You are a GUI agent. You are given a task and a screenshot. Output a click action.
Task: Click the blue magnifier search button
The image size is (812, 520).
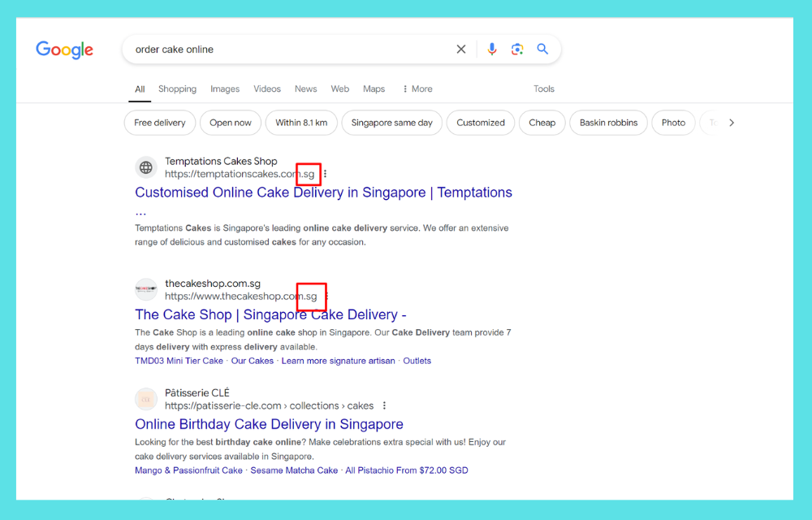click(542, 50)
